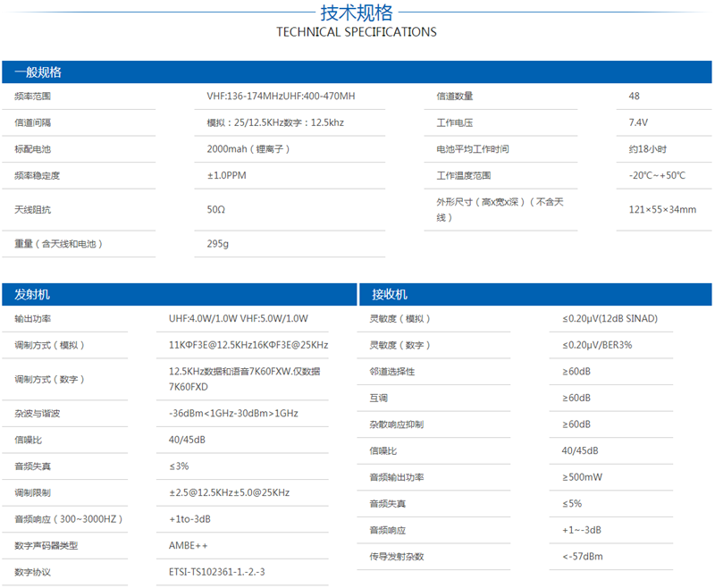This screenshot has height=588, width=715.
Task: Click value UHF:4.0W/1.0W VHF:5.0W/1.0W
Action: (239, 319)
